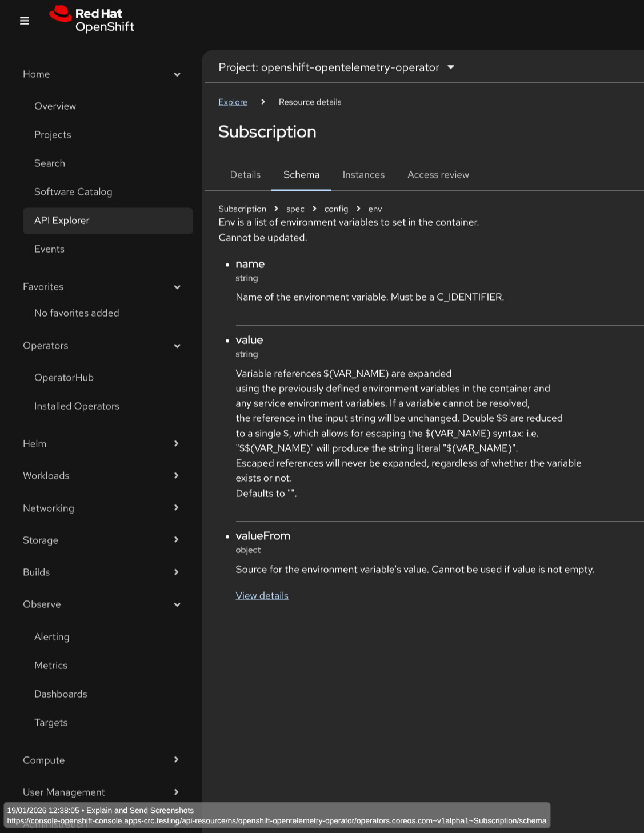
Task: Expand the Workloads section
Action: pos(102,476)
